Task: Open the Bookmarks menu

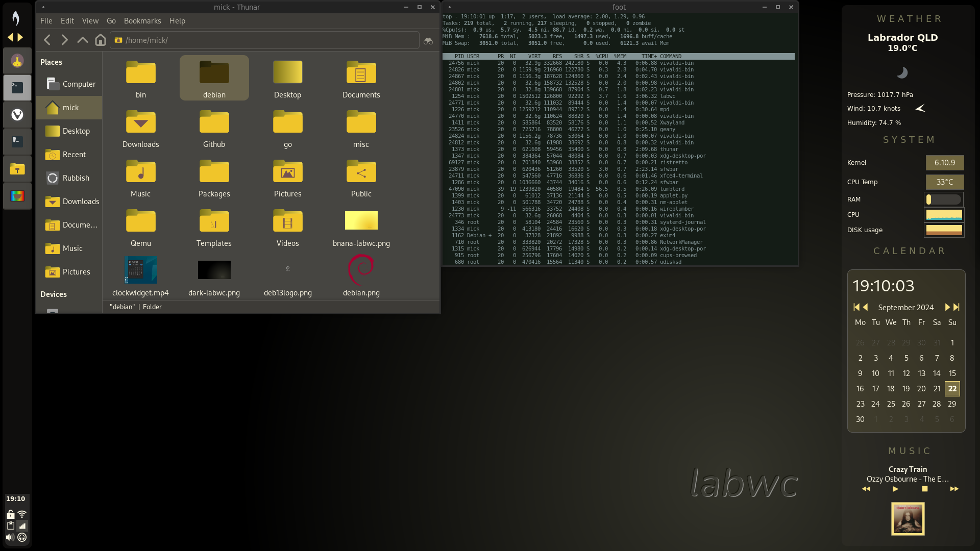Action: 142,21
